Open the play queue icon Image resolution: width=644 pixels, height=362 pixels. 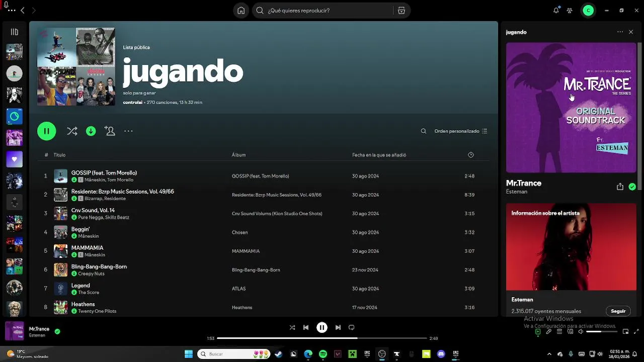tap(559, 332)
